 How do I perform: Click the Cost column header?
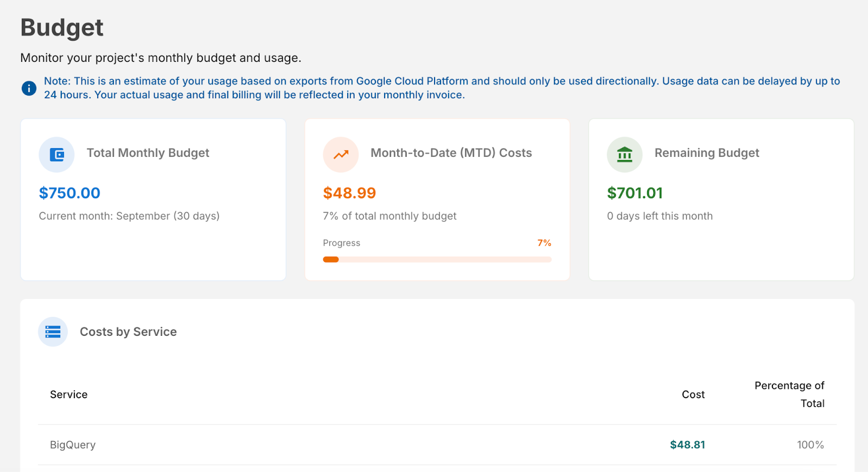point(693,394)
